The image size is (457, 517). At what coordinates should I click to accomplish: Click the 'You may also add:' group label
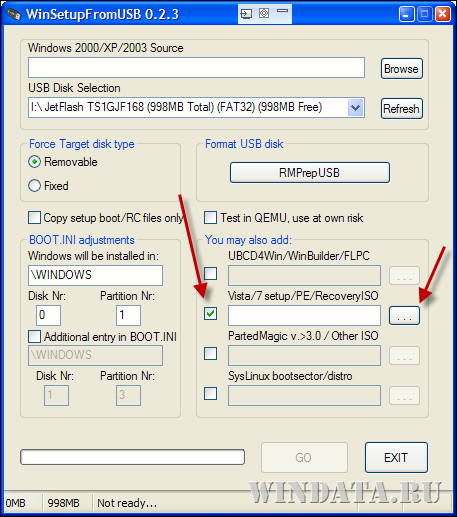pos(248,240)
